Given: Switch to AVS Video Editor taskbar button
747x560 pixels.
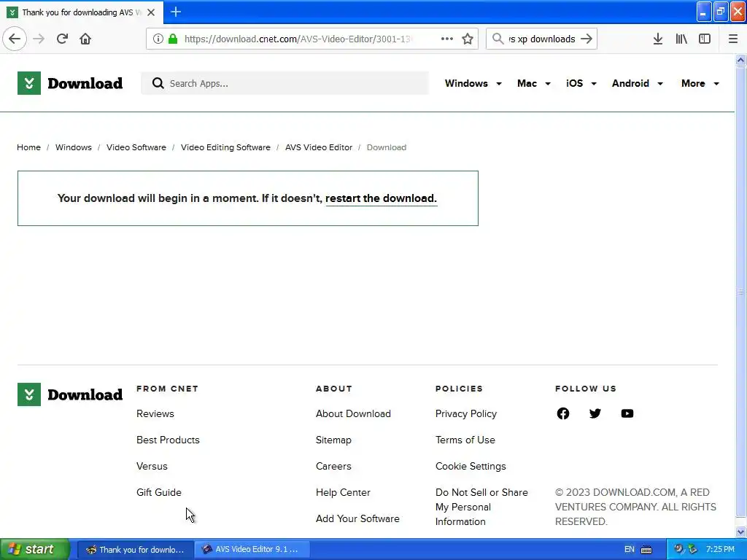Looking at the screenshot, I should [252, 550].
